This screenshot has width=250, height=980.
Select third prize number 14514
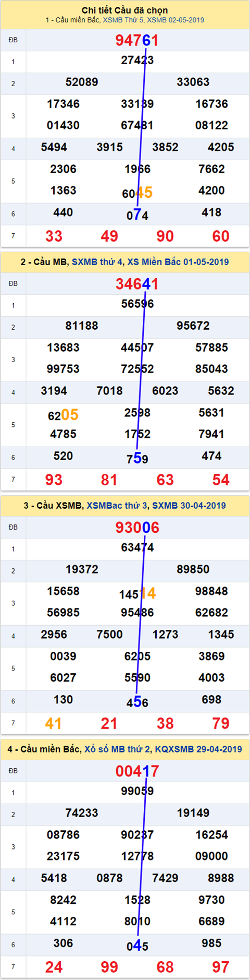pos(137,593)
